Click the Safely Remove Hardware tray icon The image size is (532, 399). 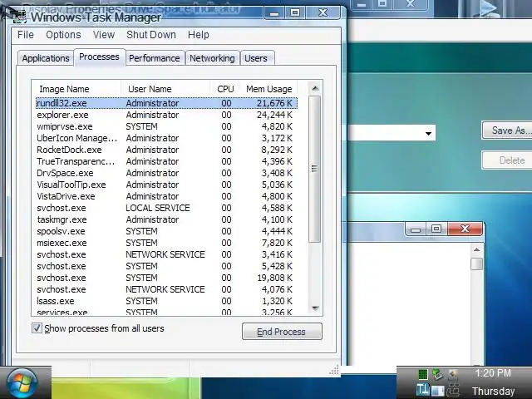pos(438,374)
